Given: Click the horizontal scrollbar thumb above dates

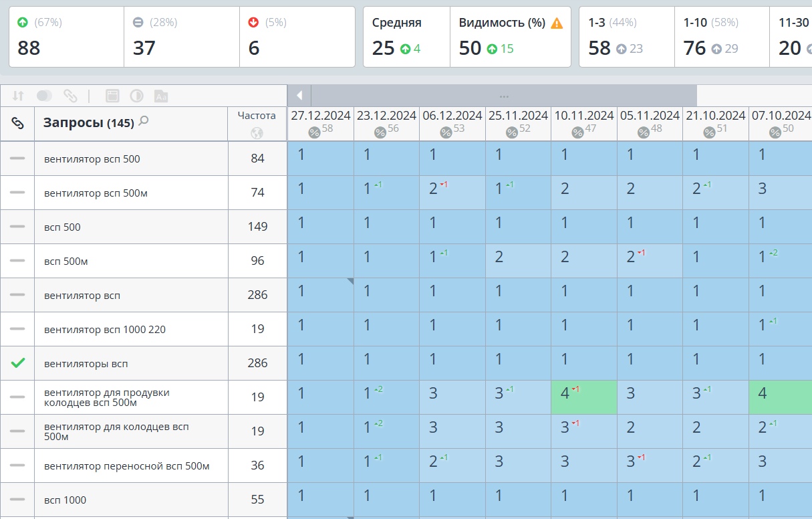Looking at the screenshot, I should point(504,95).
